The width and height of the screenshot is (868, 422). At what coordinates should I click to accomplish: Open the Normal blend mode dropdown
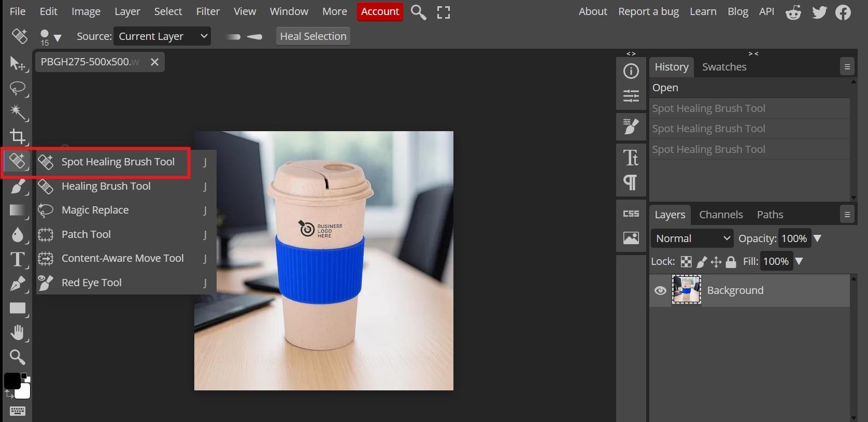point(692,238)
